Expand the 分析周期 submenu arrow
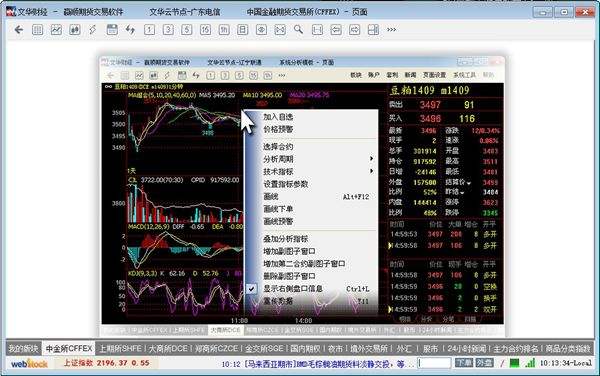 pos(371,158)
